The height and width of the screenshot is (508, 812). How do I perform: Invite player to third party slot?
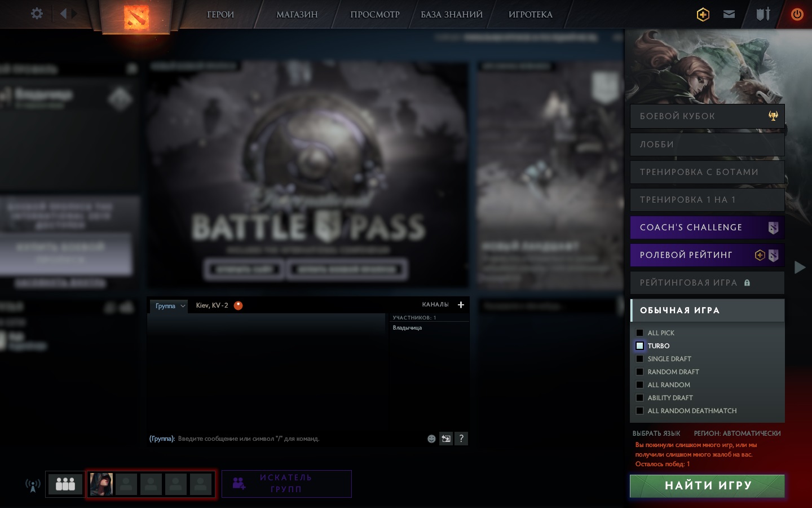click(x=151, y=484)
